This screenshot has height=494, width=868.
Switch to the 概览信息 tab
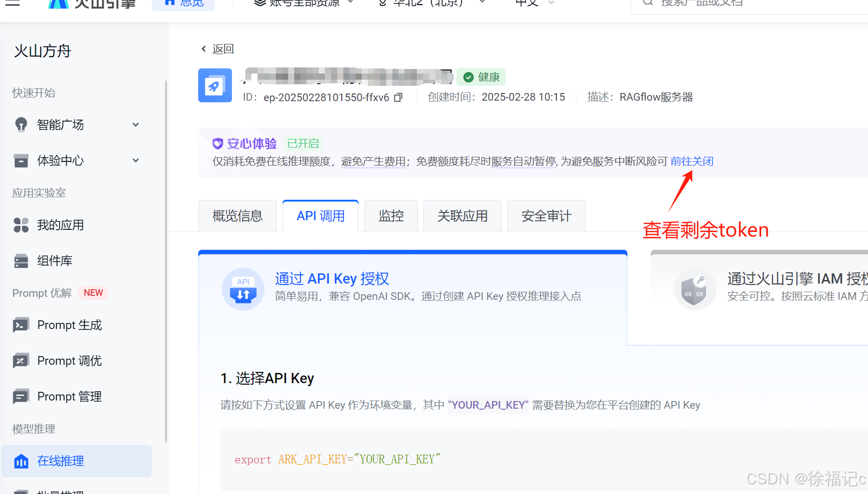pyautogui.click(x=238, y=216)
